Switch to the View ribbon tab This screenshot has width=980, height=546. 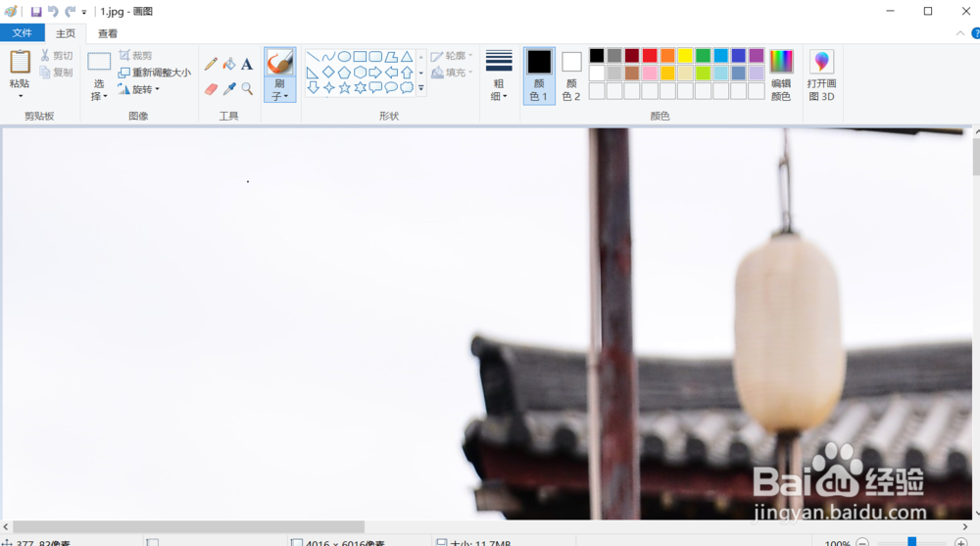[108, 33]
